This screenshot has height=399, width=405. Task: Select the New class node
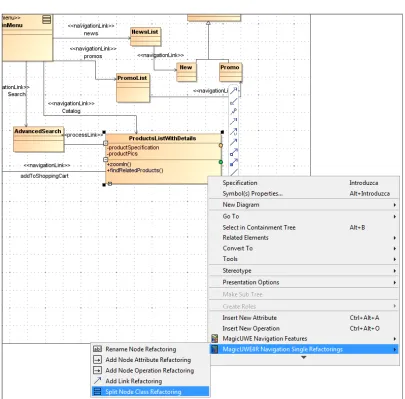click(x=186, y=72)
